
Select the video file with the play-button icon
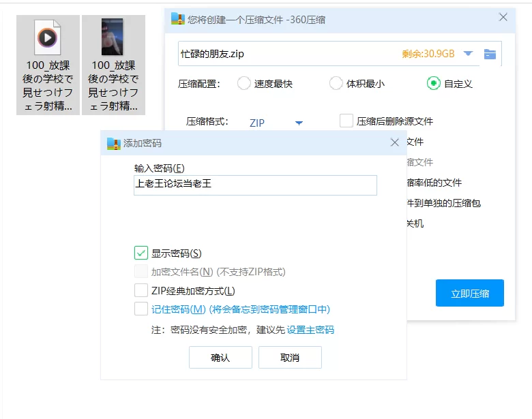point(48,65)
